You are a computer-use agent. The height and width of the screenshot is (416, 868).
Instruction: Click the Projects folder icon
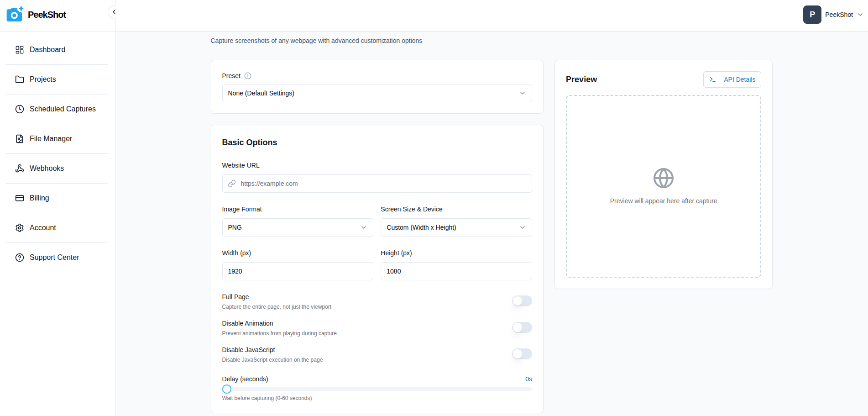(20, 79)
